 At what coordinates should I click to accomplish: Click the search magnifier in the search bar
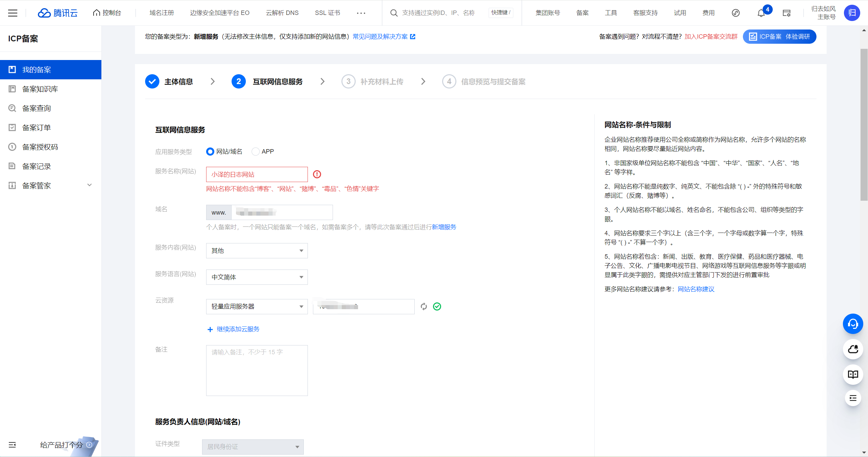(x=394, y=13)
